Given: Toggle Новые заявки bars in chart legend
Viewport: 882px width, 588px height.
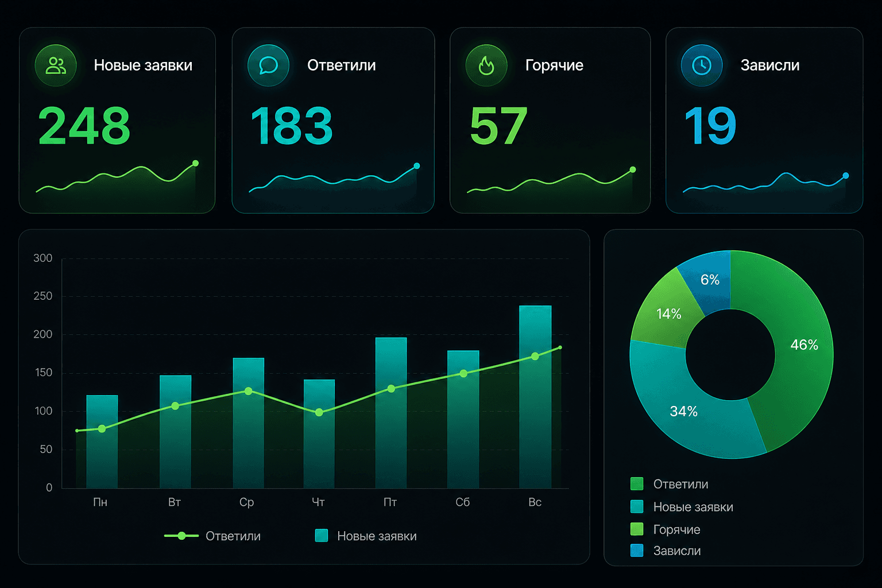Looking at the screenshot, I should coord(366,536).
